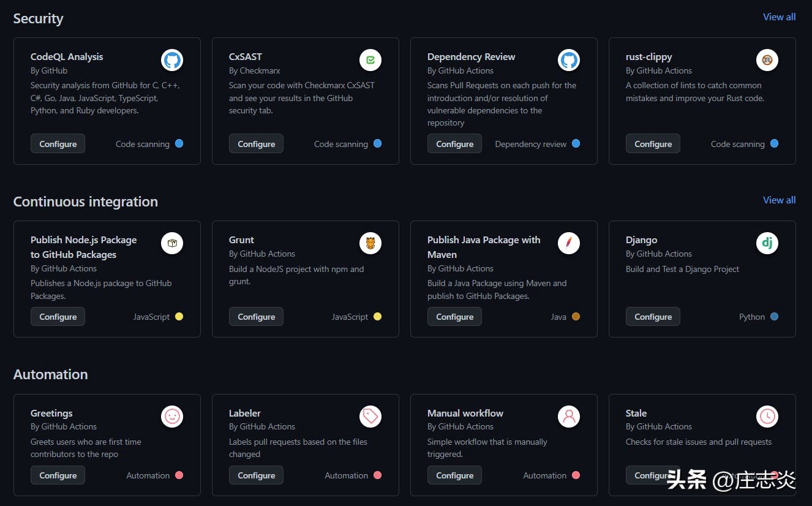
Task: Click the rust-clippy workflow icon
Action: (x=767, y=60)
